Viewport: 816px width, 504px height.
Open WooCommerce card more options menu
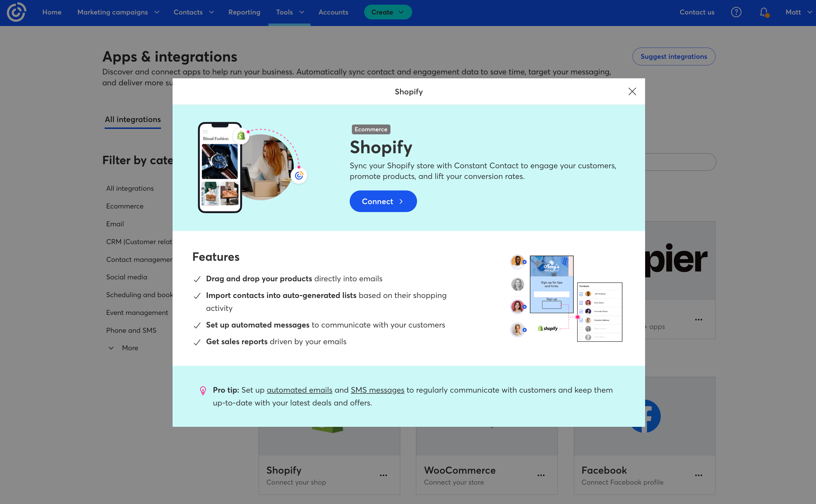tap(541, 475)
